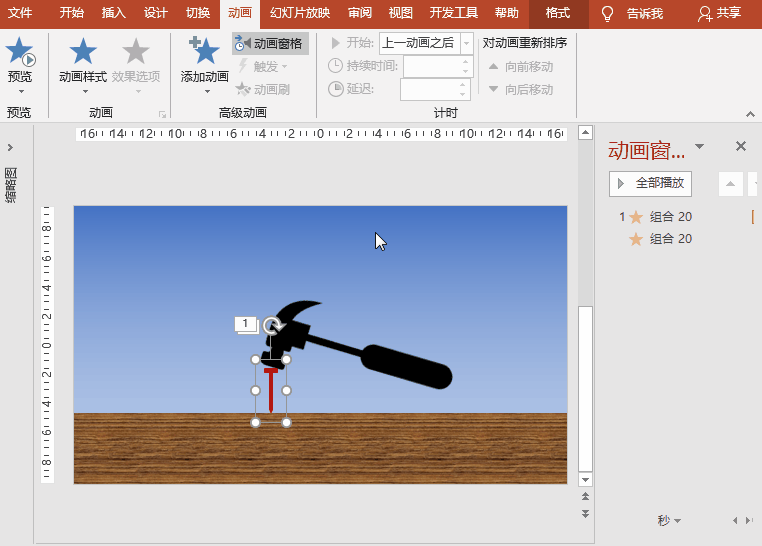Screen dimensions: 762x546
Task: Switch to the 审阅 review tab
Action: tap(360, 13)
